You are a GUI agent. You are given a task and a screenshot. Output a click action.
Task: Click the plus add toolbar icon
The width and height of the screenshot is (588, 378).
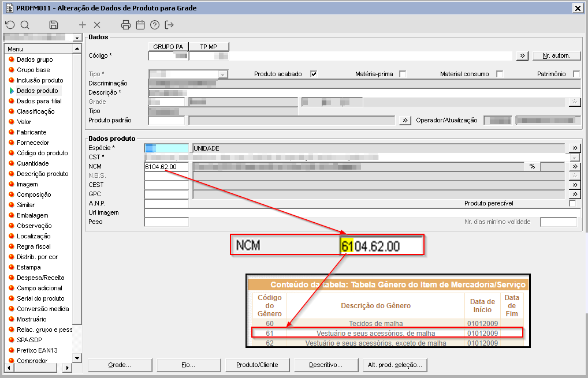pyautogui.click(x=83, y=25)
